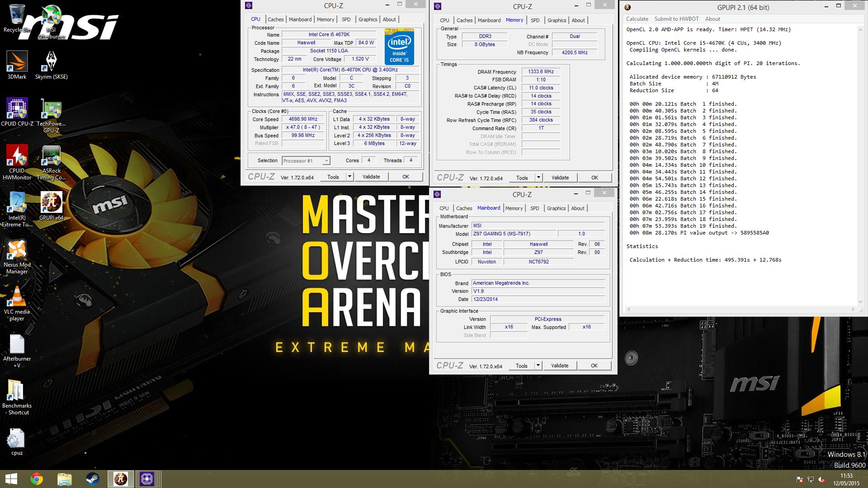
Task: Click Validate in CPU tab window
Action: click(371, 177)
